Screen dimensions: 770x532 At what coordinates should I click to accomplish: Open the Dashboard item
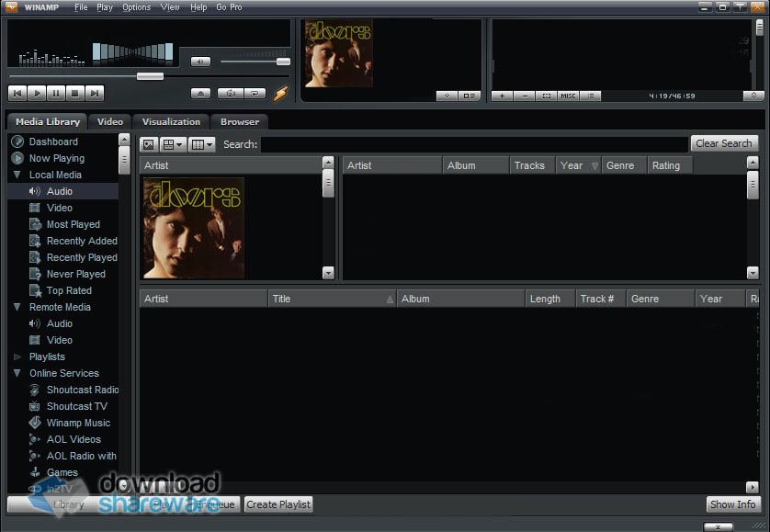[x=53, y=141]
